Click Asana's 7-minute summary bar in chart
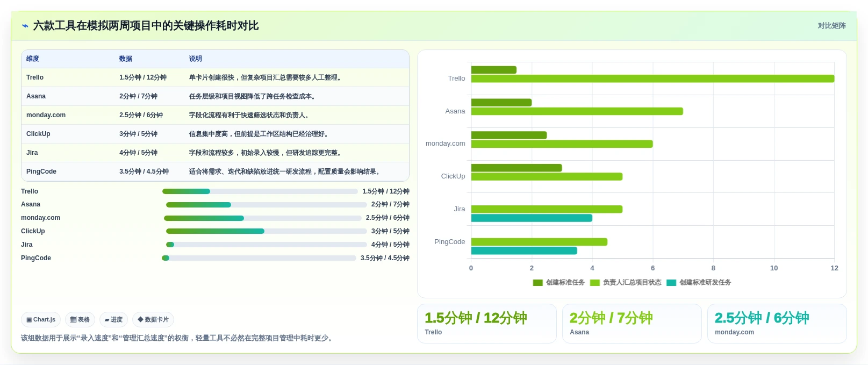 [577, 111]
